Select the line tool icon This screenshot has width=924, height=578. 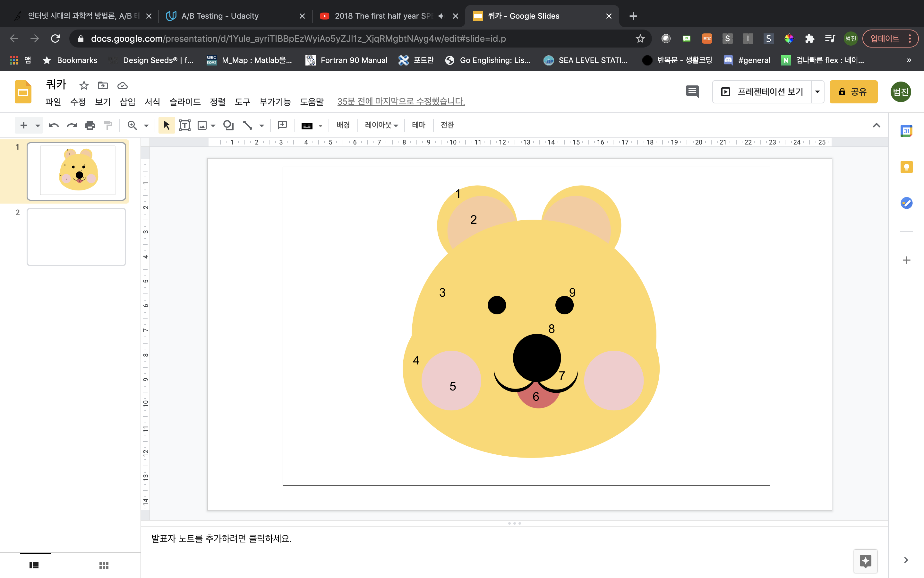(248, 125)
